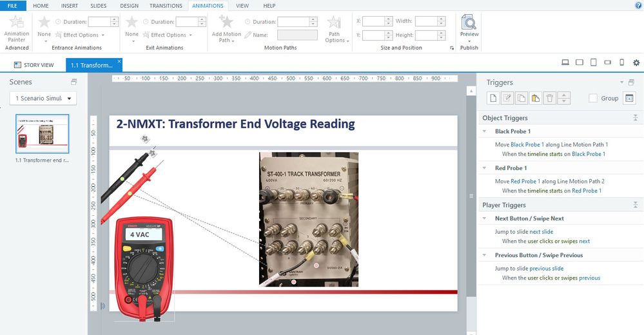Select the multimeter image on slide
Screen dimensions: 644x335
pos(144,269)
